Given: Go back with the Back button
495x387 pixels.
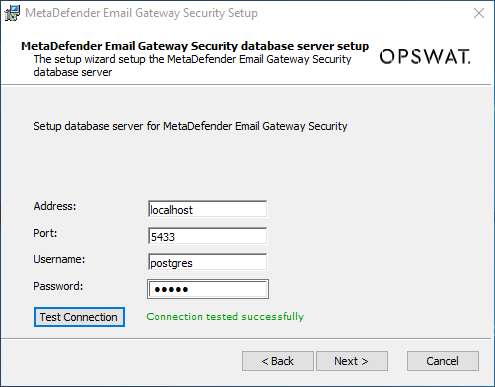Looking at the screenshot, I should coord(278,361).
